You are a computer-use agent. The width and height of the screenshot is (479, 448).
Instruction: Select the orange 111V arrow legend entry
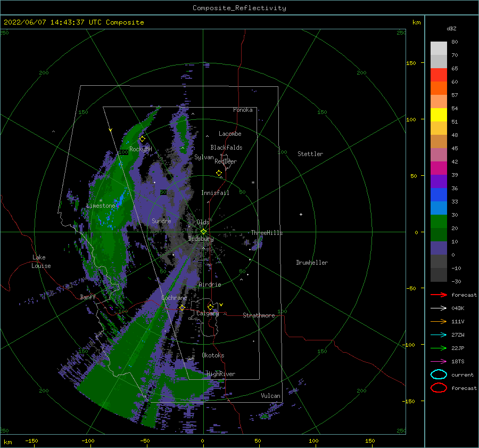pyautogui.click(x=439, y=321)
